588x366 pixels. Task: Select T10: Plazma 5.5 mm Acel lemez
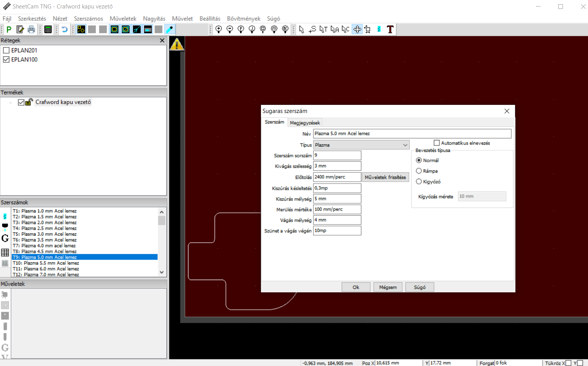coord(85,263)
